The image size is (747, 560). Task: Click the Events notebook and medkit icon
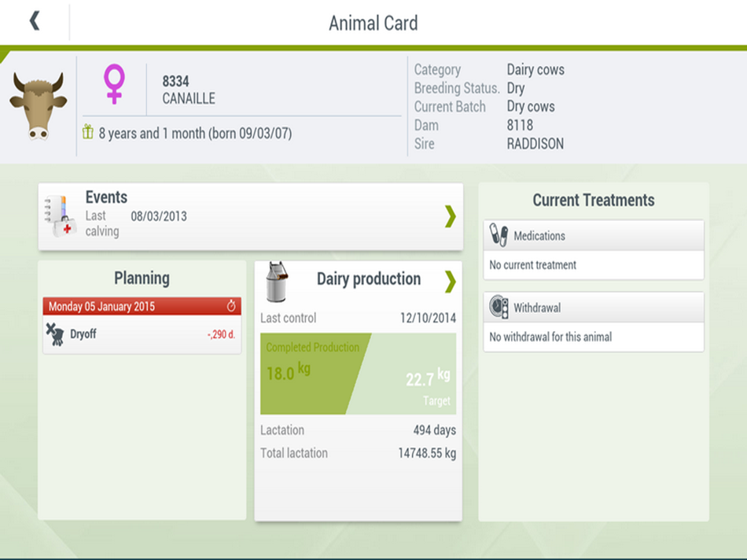[60, 216]
